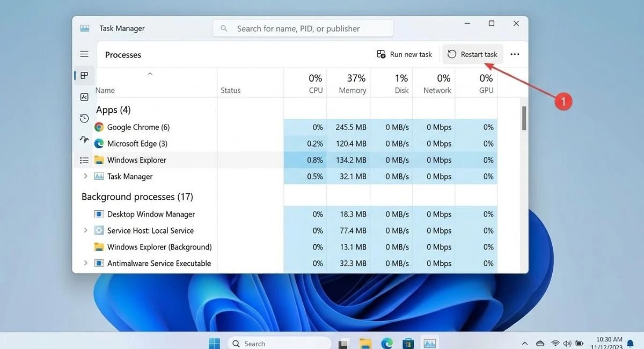Click the Run new task icon button

[x=382, y=54]
